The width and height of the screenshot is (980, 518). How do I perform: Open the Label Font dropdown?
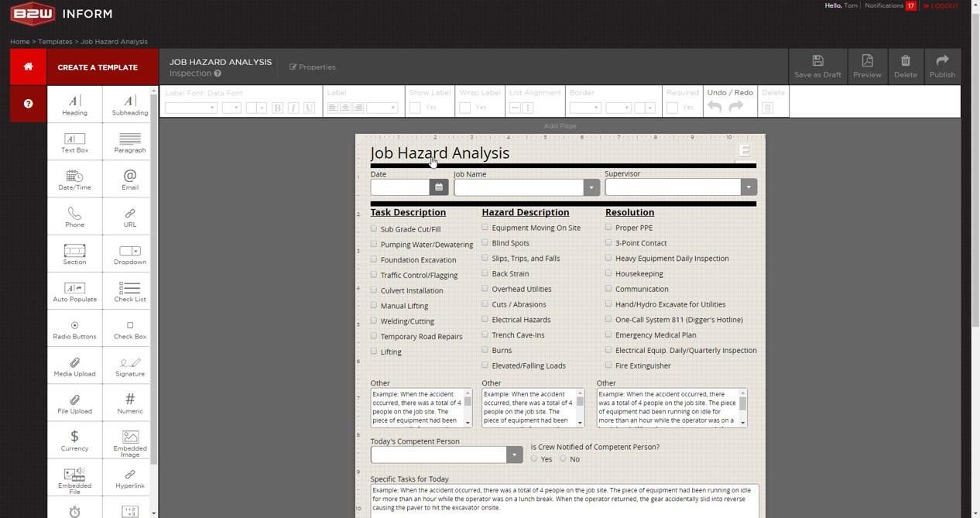pyautogui.click(x=190, y=108)
